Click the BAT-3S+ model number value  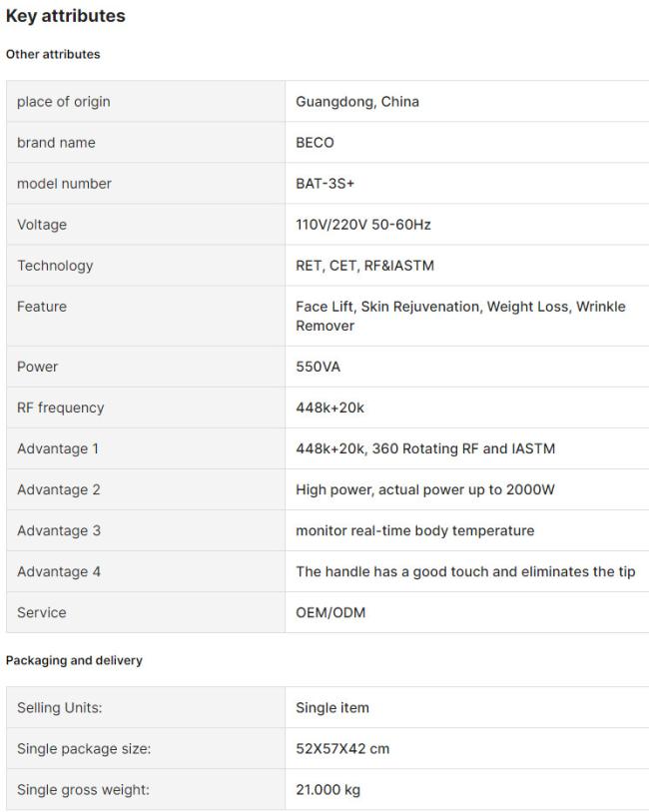325,184
